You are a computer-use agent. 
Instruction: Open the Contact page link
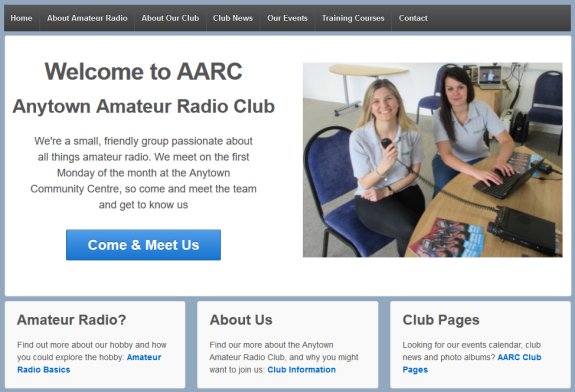pos(413,18)
